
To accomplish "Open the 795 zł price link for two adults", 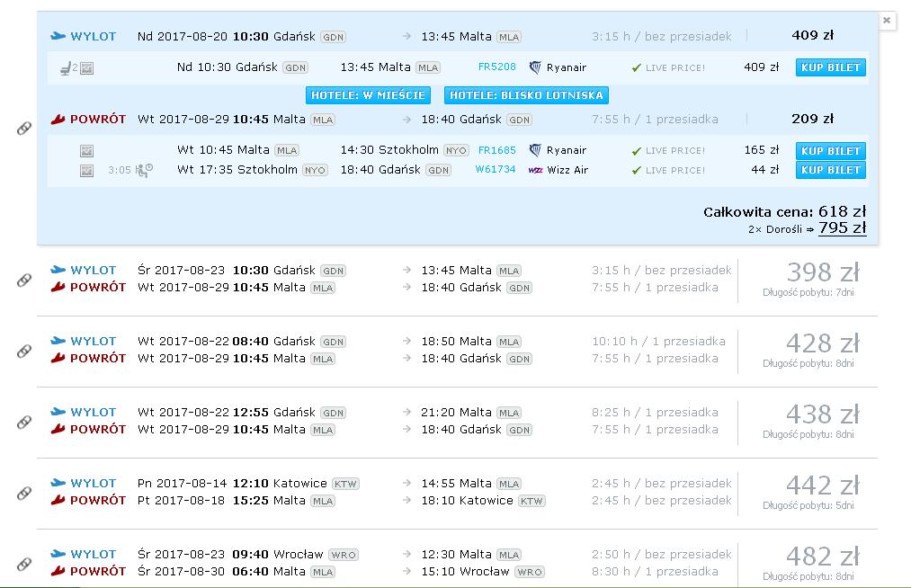I will (x=842, y=227).
